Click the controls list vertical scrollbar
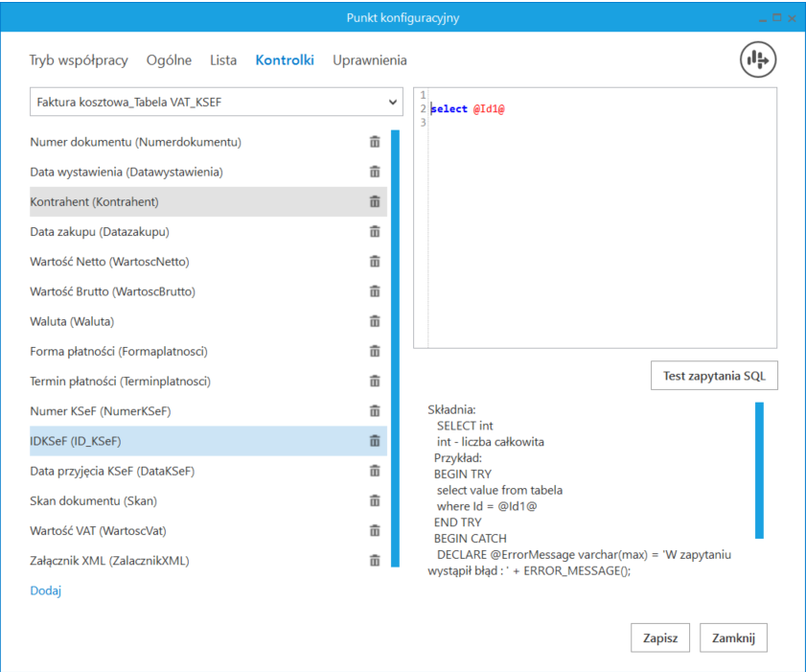 395,350
